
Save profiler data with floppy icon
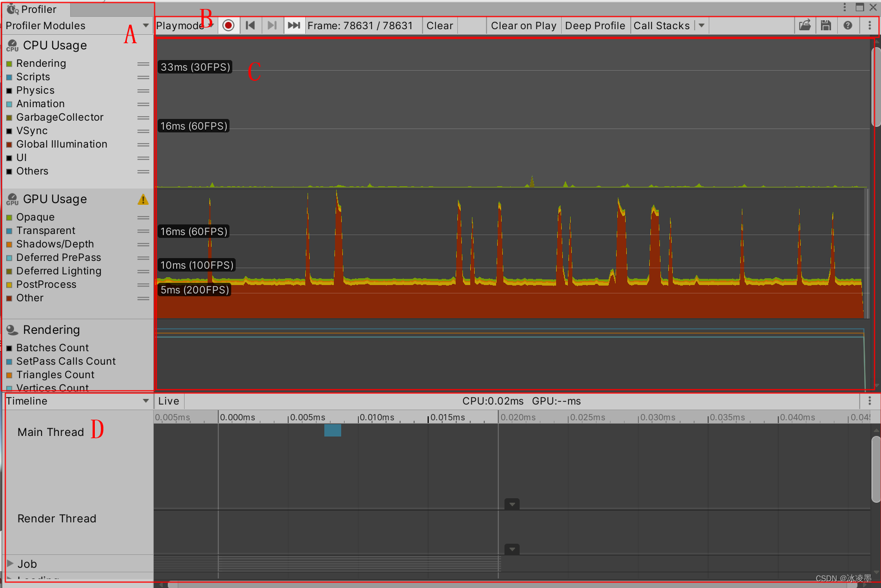826,25
